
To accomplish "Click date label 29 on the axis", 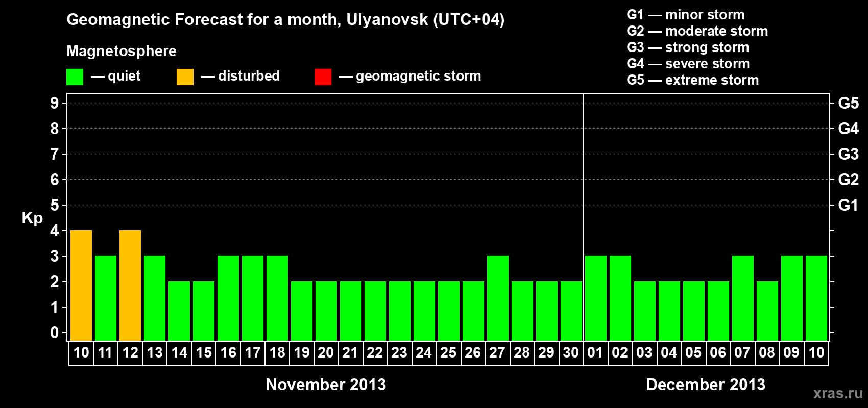I will (x=546, y=352).
